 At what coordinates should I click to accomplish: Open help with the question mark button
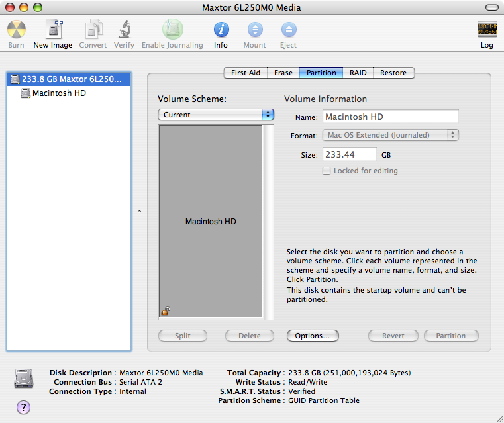(23, 407)
